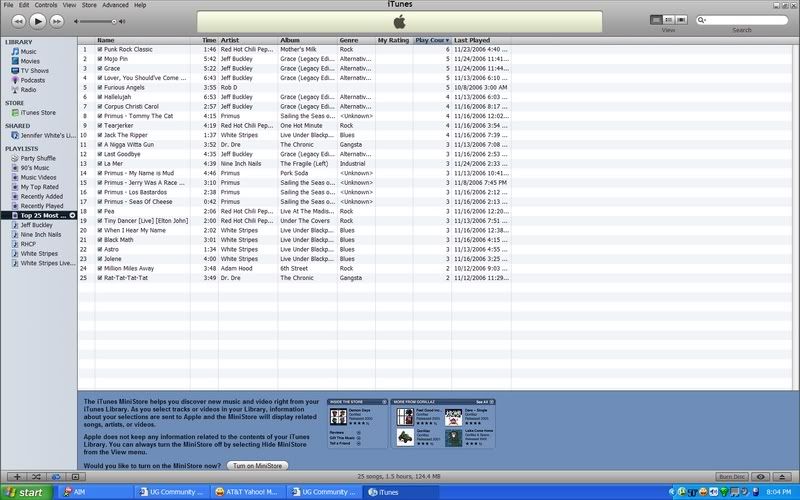Uncheck the Million Miles Away checkbox
Image resolution: width=800 pixels, height=500 pixels.
(100, 268)
